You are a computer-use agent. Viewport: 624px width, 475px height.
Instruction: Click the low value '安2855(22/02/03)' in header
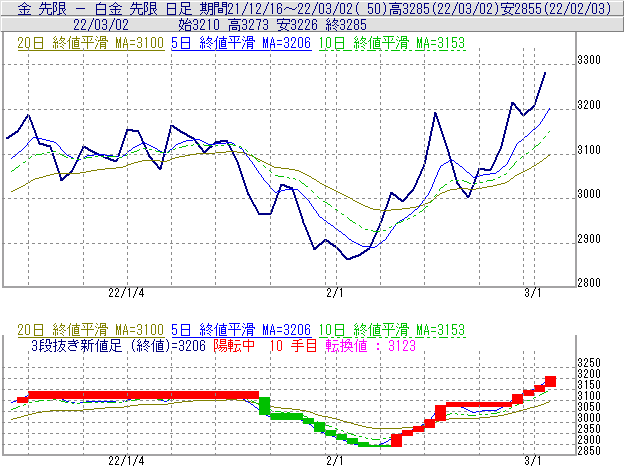click(x=556, y=8)
